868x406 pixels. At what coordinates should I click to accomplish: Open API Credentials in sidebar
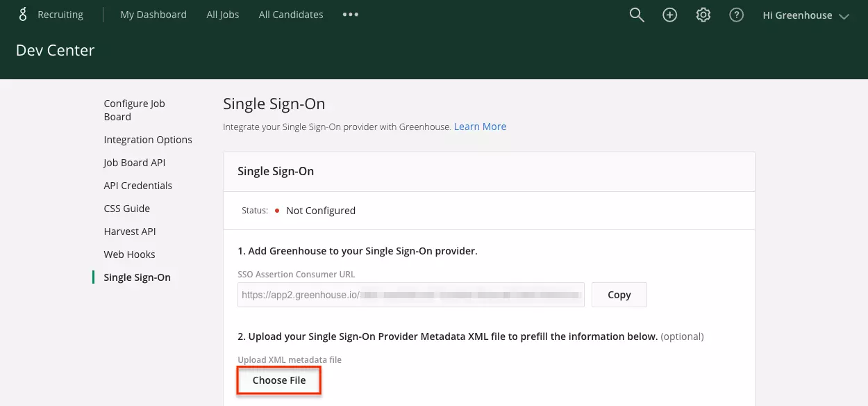pos(138,186)
